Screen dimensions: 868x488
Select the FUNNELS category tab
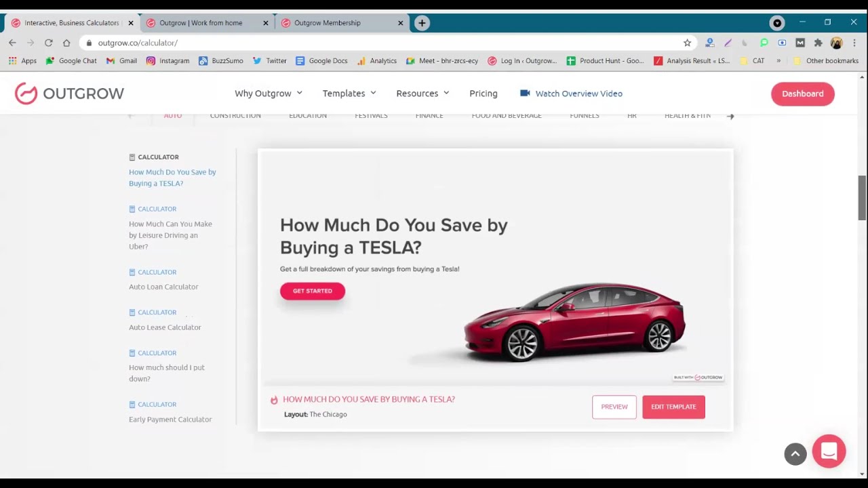click(585, 116)
